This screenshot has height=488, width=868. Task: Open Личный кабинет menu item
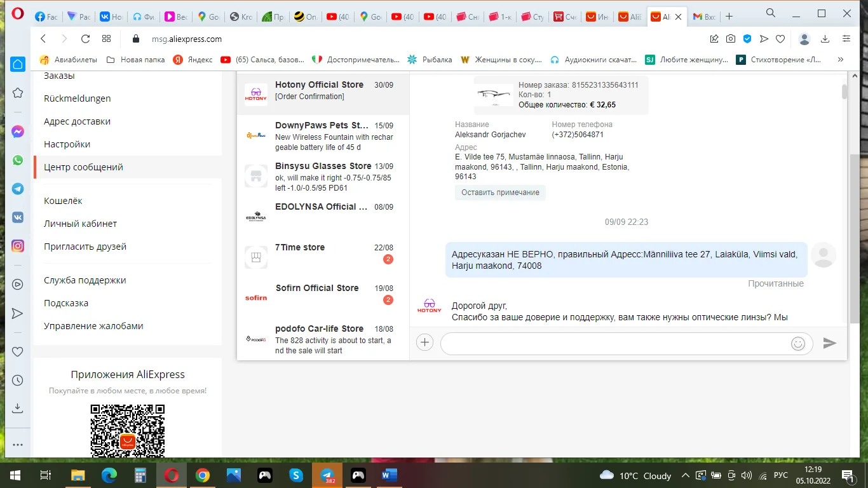(x=81, y=224)
